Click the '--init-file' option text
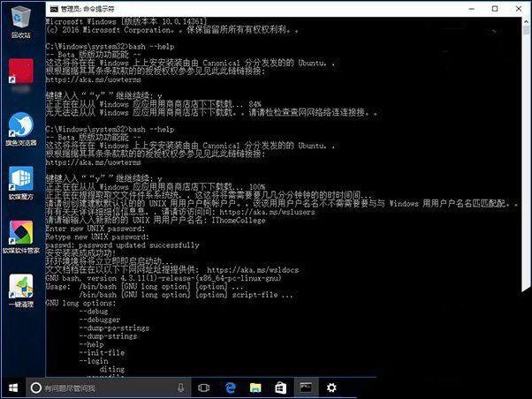 click(102, 353)
